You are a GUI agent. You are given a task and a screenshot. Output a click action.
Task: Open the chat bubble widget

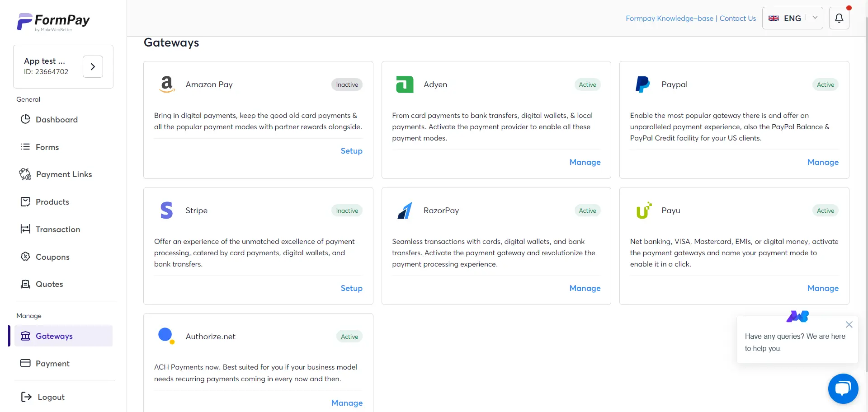(x=843, y=389)
